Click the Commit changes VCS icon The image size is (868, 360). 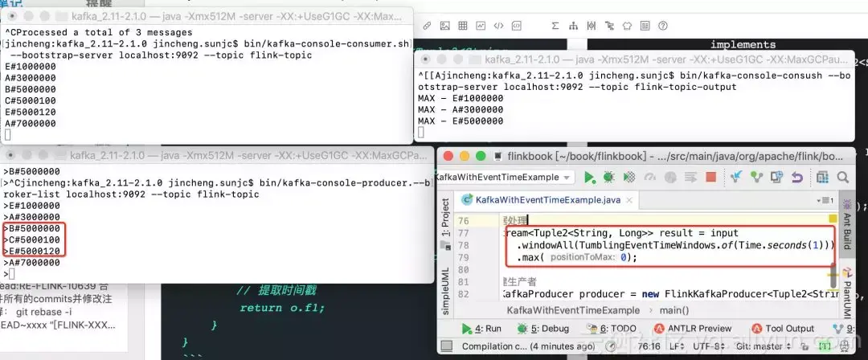pos(756,178)
